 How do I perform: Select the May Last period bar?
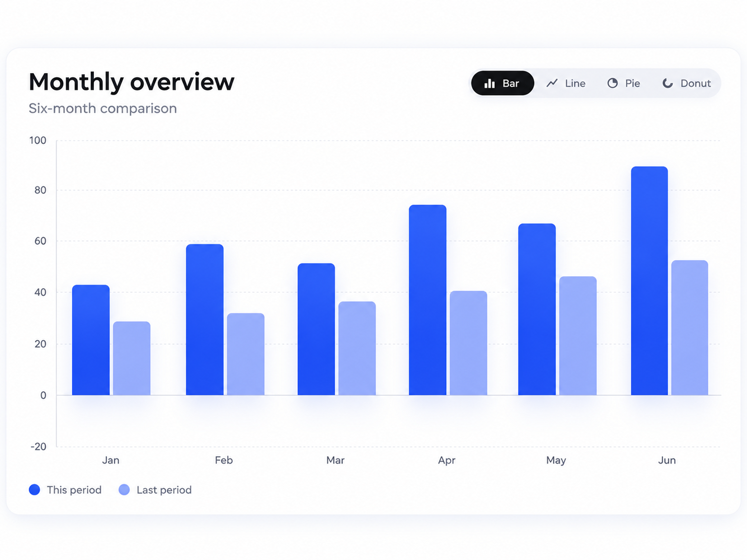click(x=578, y=336)
